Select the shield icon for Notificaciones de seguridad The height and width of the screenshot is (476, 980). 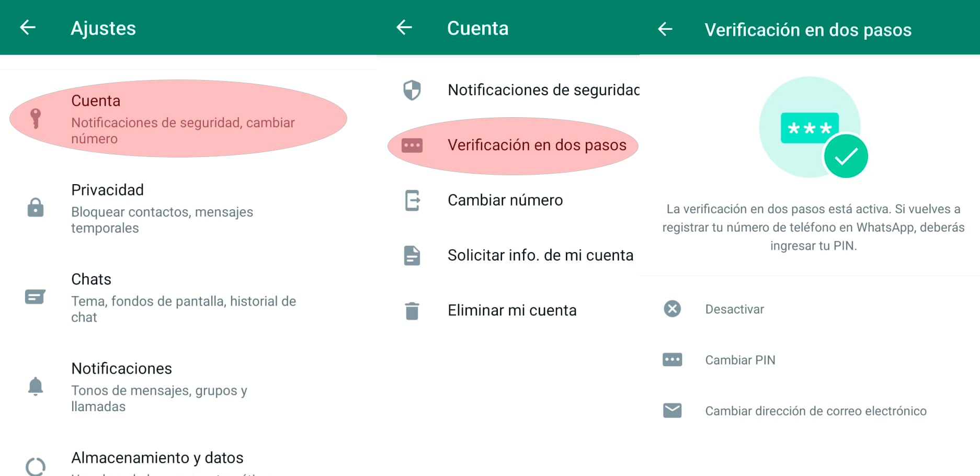pos(412,89)
